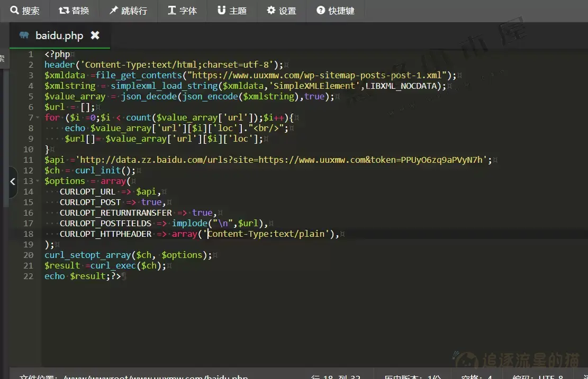The width and height of the screenshot is (588, 379).
Task: Click the 行 18 列 32 cursor position indicator
Action: (x=336, y=376)
